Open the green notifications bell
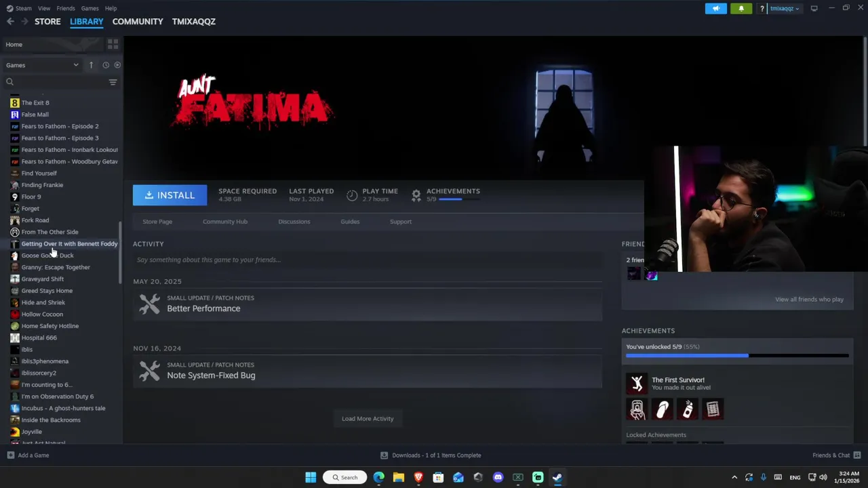Viewport: 868px width, 488px height. [x=741, y=8]
